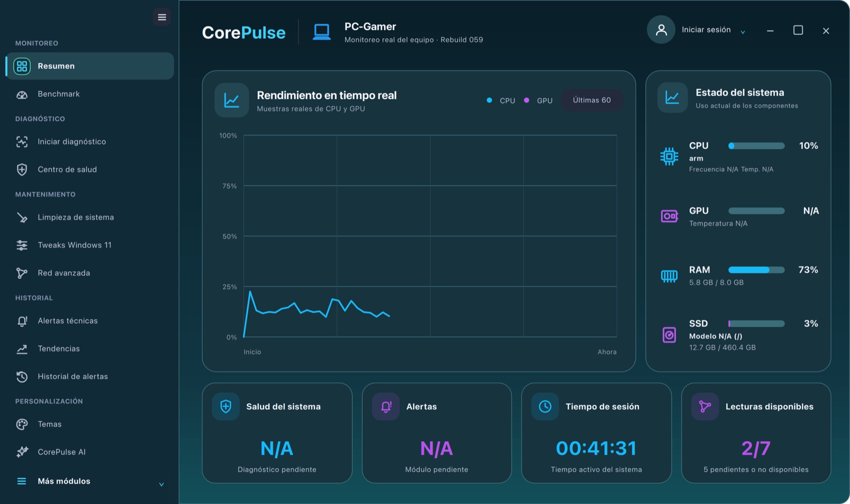Click the CorePulse AI sparkle icon
The image size is (850, 504).
(x=22, y=452)
